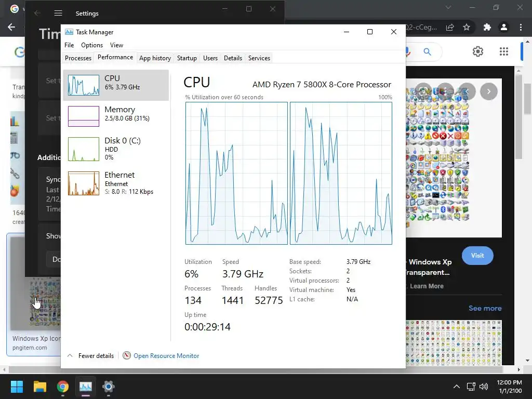
Task: Click the second CPU utilization graph
Action: 341,173
